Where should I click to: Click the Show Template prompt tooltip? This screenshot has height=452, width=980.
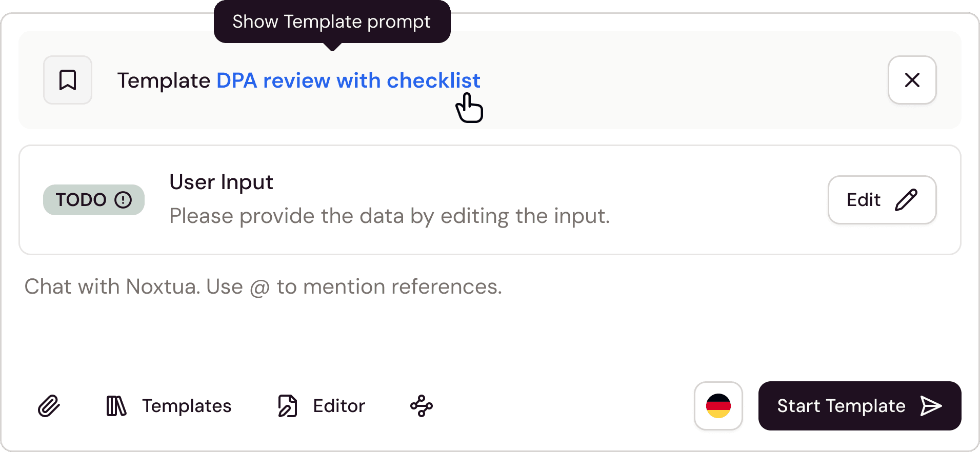(332, 22)
